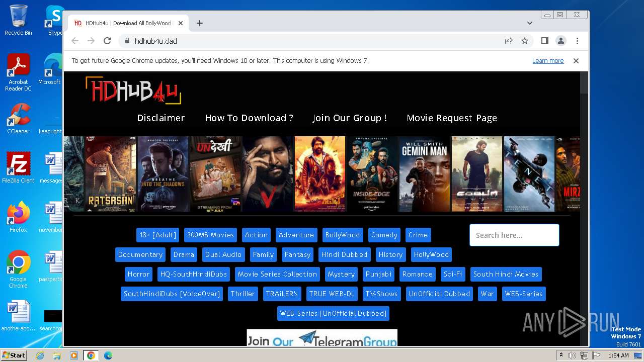
Task: Open the Google Chrome desktop icon
Action: coord(18,269)
